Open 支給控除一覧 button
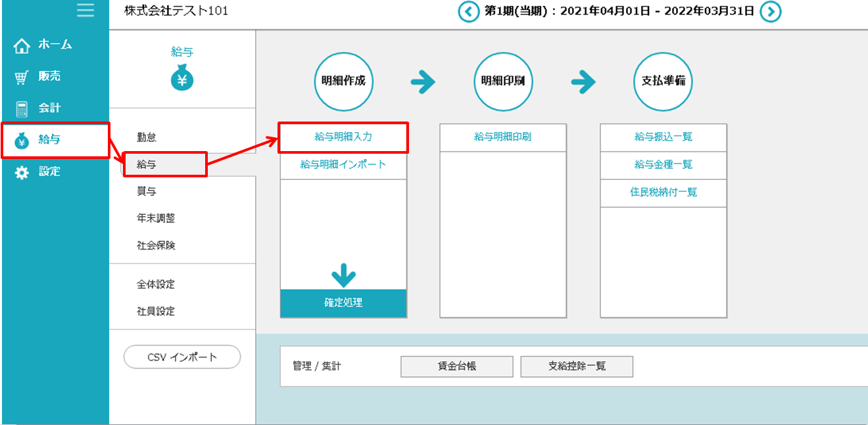The image size is (868, 425). [577, 367]
